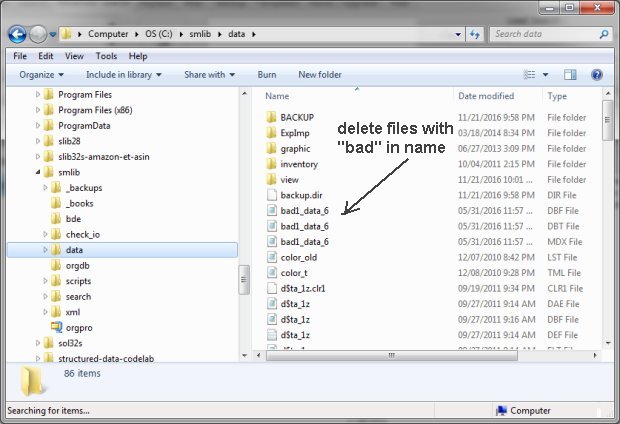This screenshot has width=620, height=424.
Task: Click the Computer breadcrumb in address bar
Action: click(x=108, y=34)
